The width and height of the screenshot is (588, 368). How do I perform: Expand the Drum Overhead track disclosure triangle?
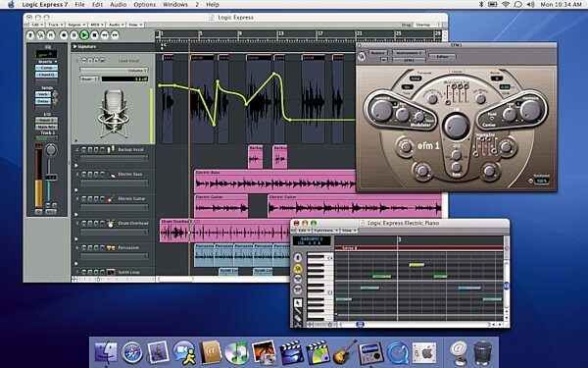(x=76, y=238)
